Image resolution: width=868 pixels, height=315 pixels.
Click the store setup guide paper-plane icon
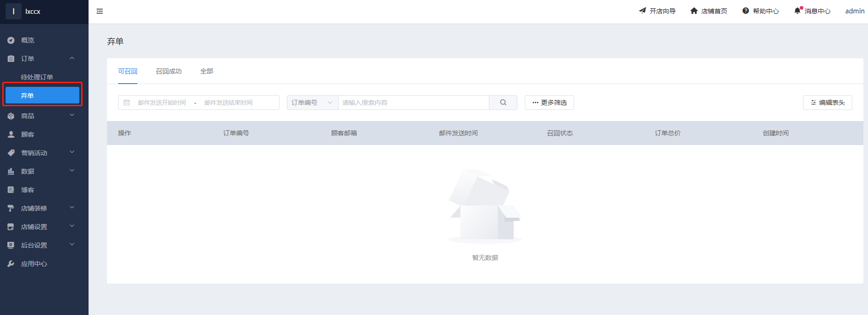(x=642, y=11)
